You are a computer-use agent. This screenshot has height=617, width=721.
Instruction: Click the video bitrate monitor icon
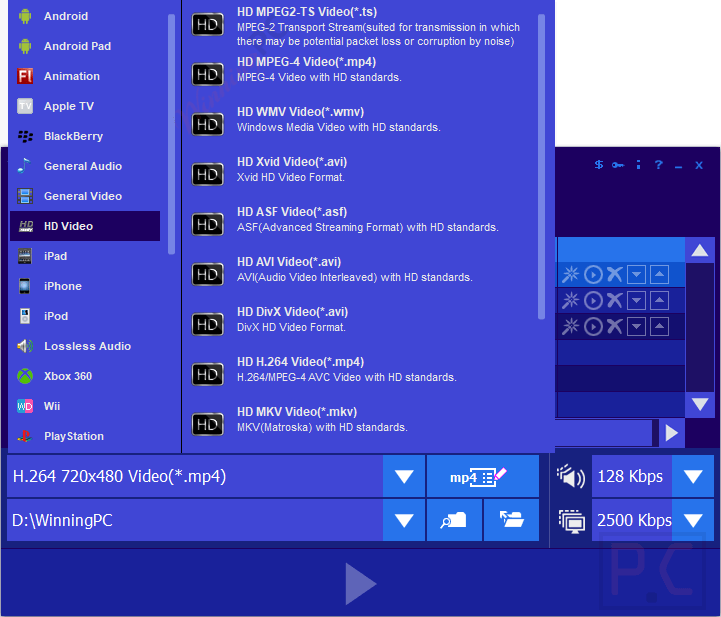572,521
